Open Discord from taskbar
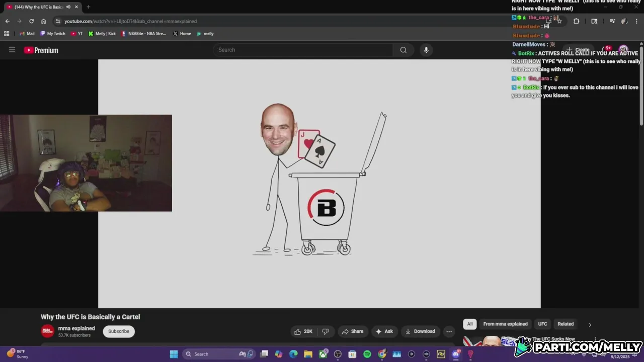The height and width of the screenshot is (362, 644). [x=456, y=354]
